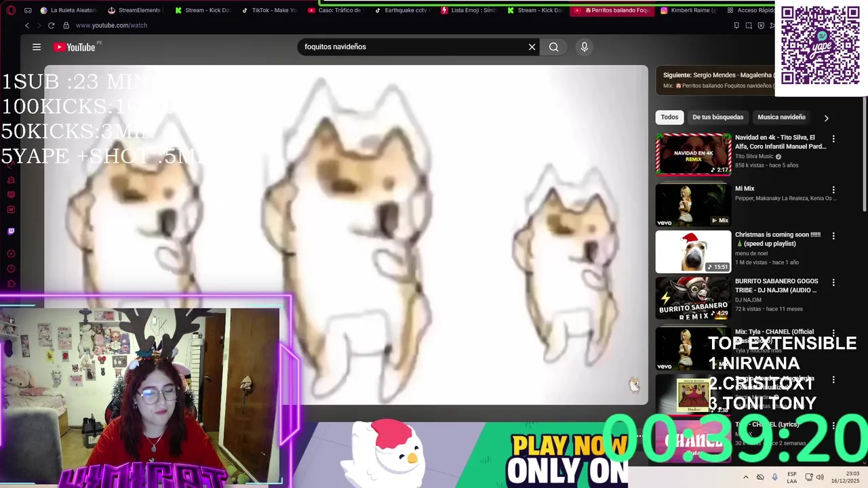
Task: Open the Tito Silva Music channel name
Action: tap(754, 157)
